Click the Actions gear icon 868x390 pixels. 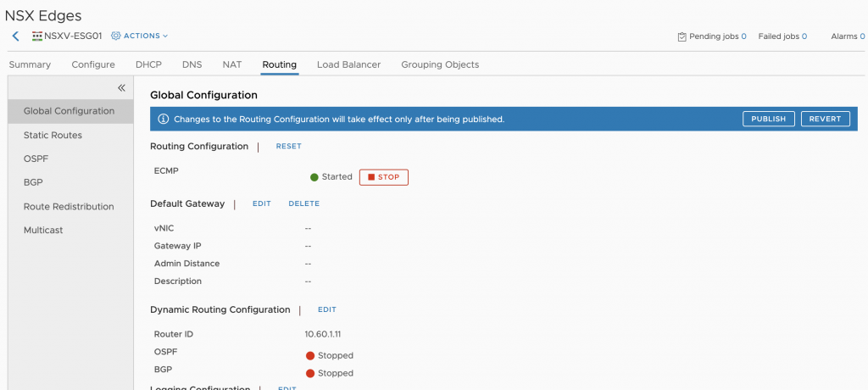(x=115, y=36)
